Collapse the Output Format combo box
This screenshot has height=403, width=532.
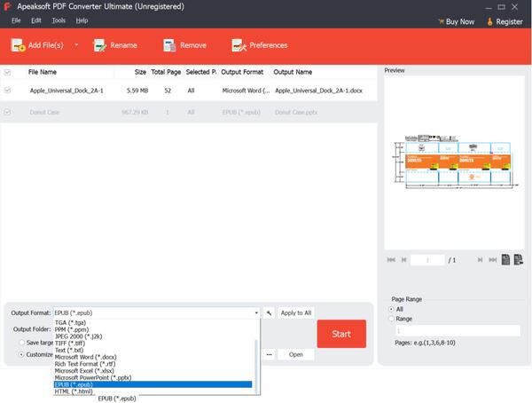[256, 313]
